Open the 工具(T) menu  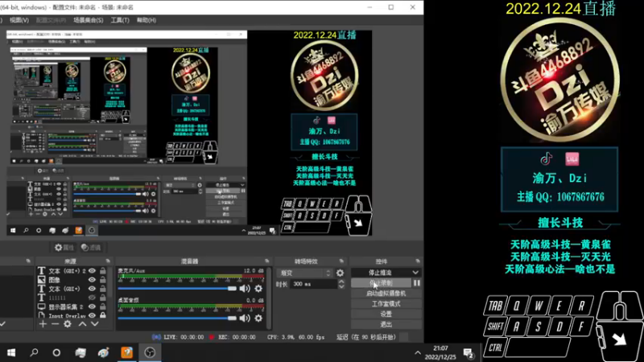(x=120, y=20)
